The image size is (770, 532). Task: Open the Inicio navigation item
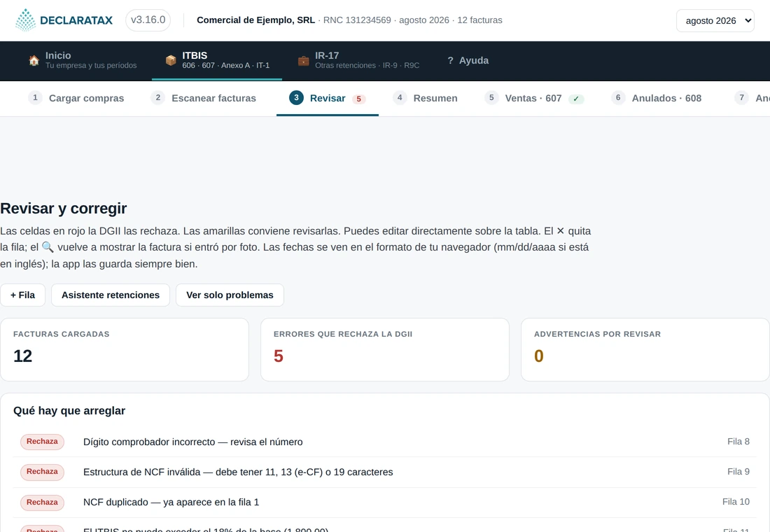[x=83, y=60]
